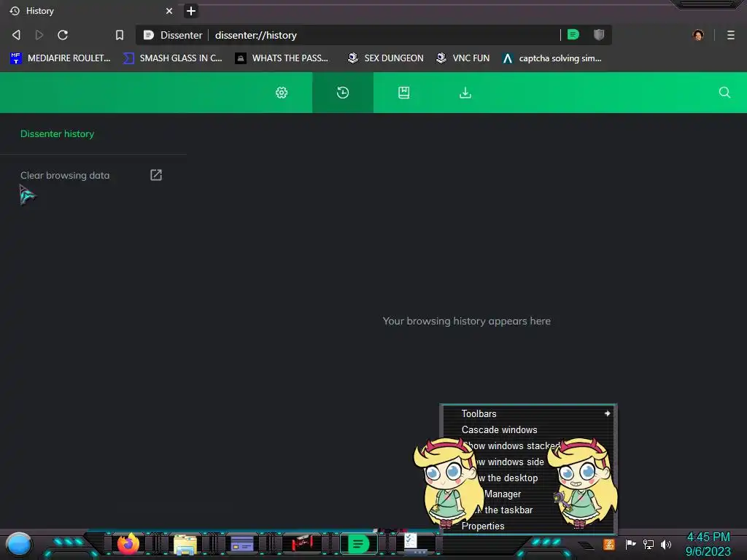Toggle Lock the taskbar option

tap(528, 510)
